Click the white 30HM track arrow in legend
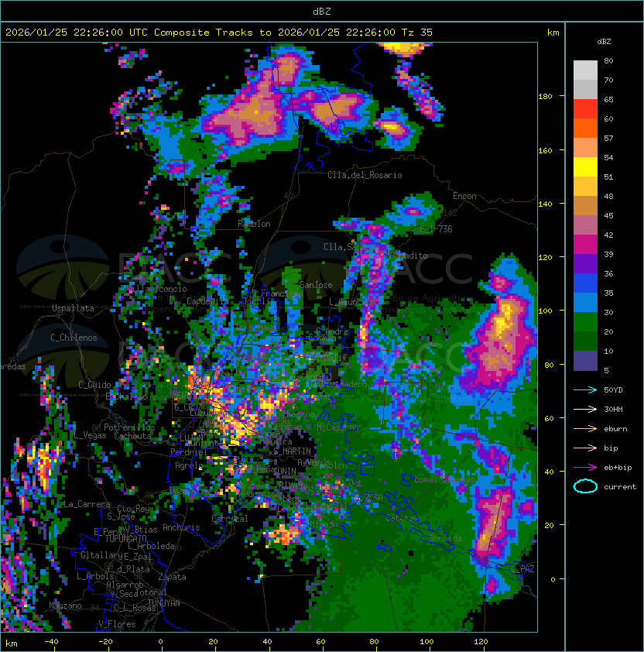 tap(585, 409)
